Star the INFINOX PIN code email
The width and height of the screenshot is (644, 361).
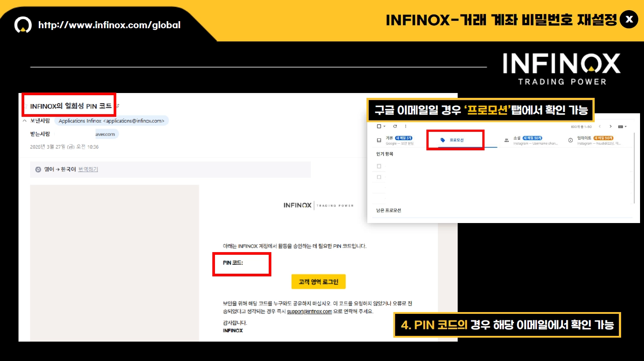[26, 106]
